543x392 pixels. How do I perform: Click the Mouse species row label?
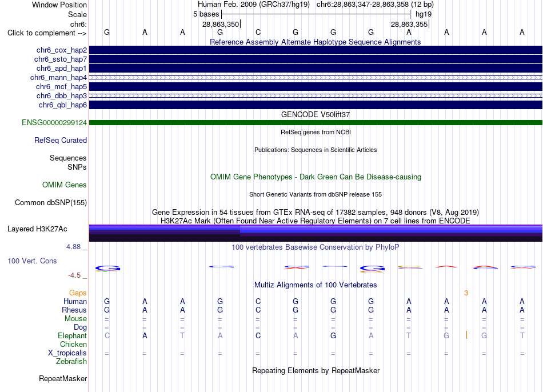pos(75,319)
